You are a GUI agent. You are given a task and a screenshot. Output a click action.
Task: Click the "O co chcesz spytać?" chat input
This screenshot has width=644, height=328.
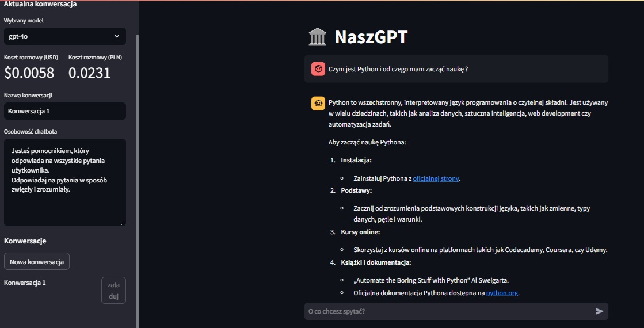pos(449,311)
